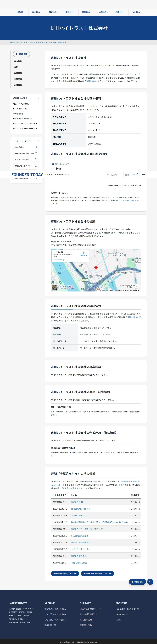Open タイワシフト株式会社 link
The width and height of the screenshot is (157, 644).
(x=80, y=549)
